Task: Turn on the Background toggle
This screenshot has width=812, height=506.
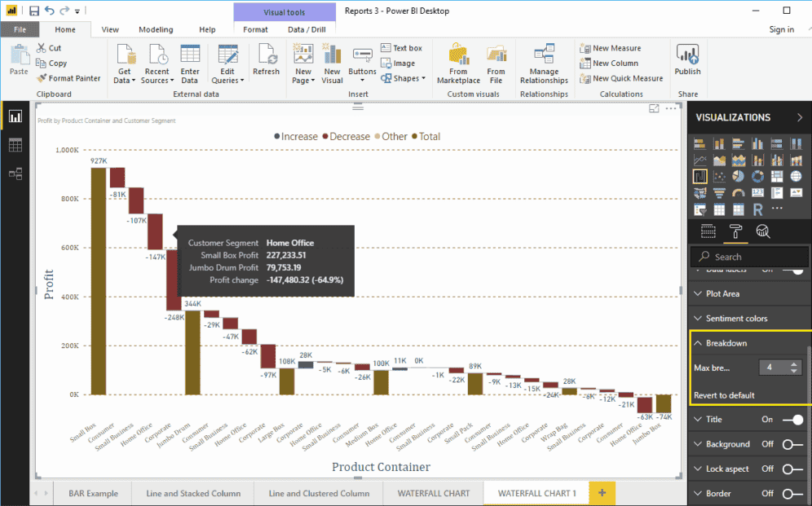Action: [x=792, y=444]
